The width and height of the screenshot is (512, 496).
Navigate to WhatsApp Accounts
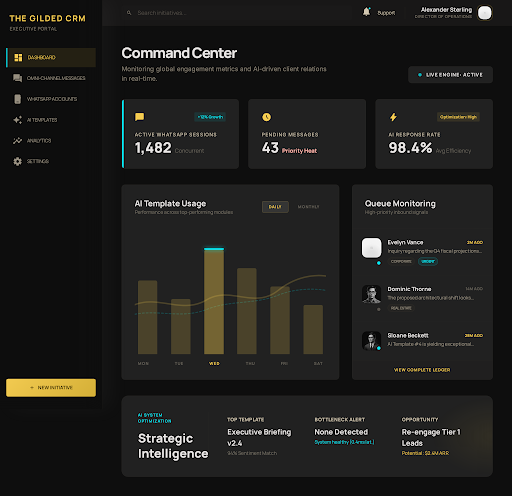pyautogui.click(x=51, y=99)
